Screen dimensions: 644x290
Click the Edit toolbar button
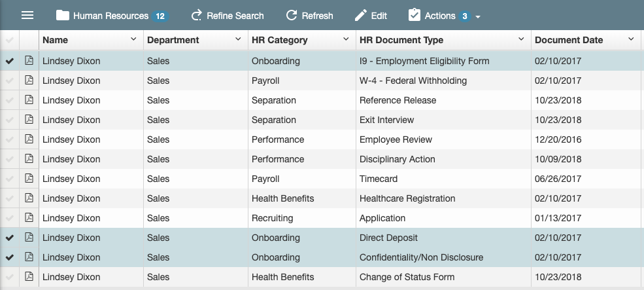(x=371, y=15)
